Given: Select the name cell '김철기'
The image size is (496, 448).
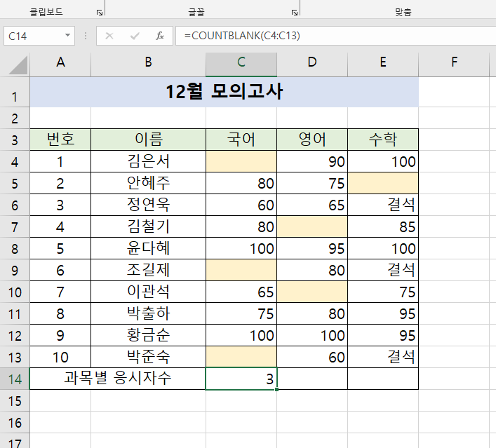Looking at the screenshot, I should [x=148, y=226].
